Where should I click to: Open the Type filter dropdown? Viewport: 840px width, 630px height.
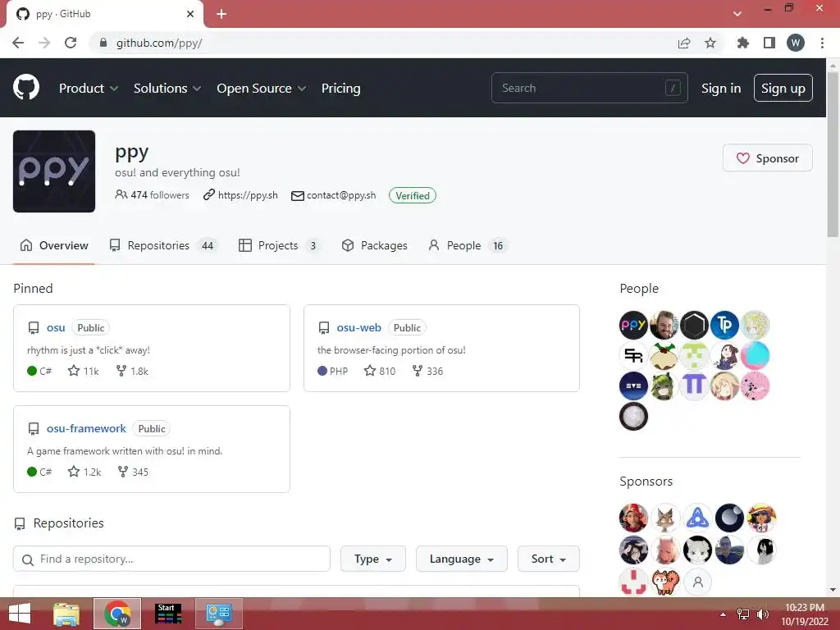(373, 559)
